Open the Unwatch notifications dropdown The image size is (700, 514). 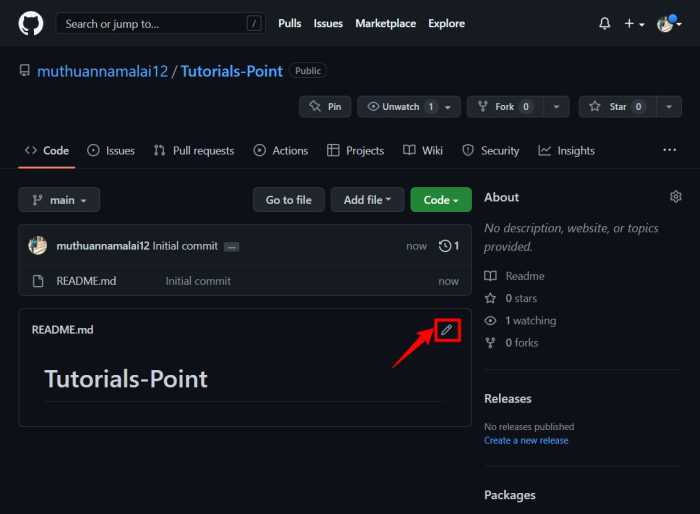[x=408, y=107]
